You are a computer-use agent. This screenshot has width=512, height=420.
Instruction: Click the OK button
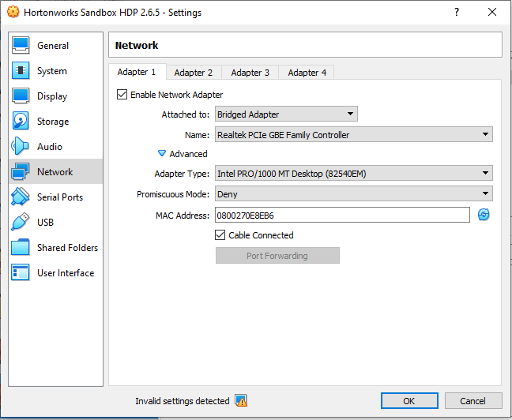tap(409, 401)
